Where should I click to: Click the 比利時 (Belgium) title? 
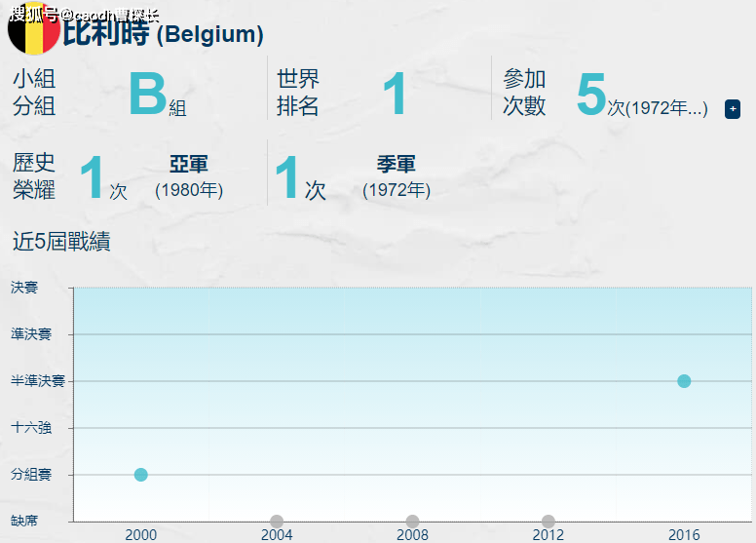[x=163, y=33]
